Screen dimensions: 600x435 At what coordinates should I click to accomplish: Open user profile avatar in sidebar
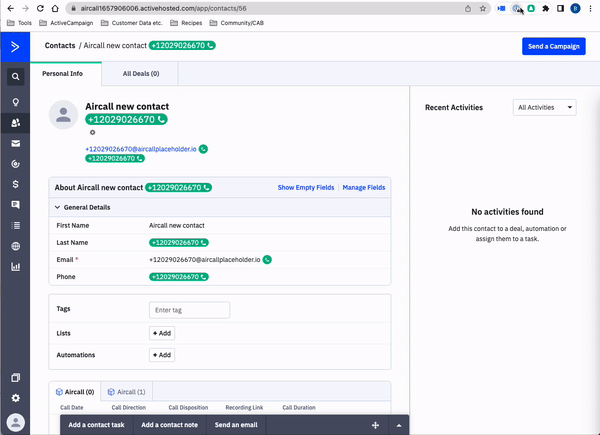[16, 422]
